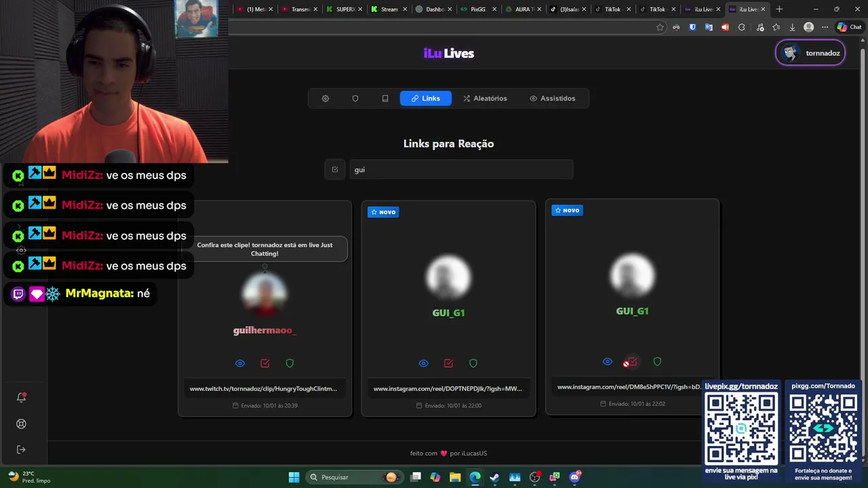The width and height of the screenshot is (868, 488).
Task: Switch to the Links tab
Action: click(x=426, y=98)
